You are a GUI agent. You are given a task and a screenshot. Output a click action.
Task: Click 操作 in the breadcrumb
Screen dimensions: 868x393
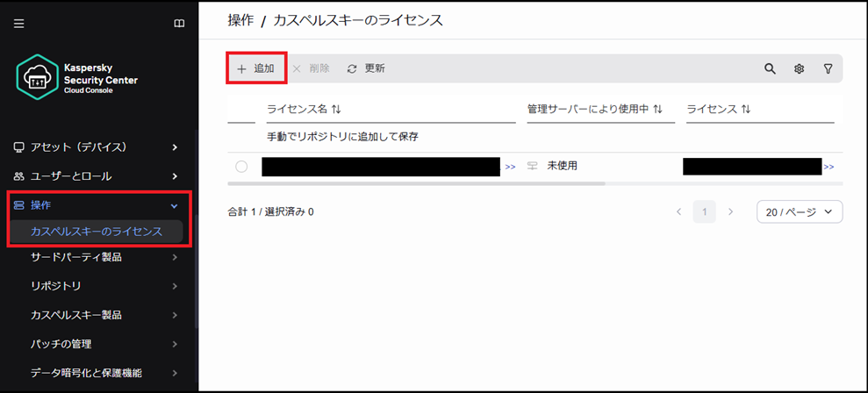(x=240, y=20)
